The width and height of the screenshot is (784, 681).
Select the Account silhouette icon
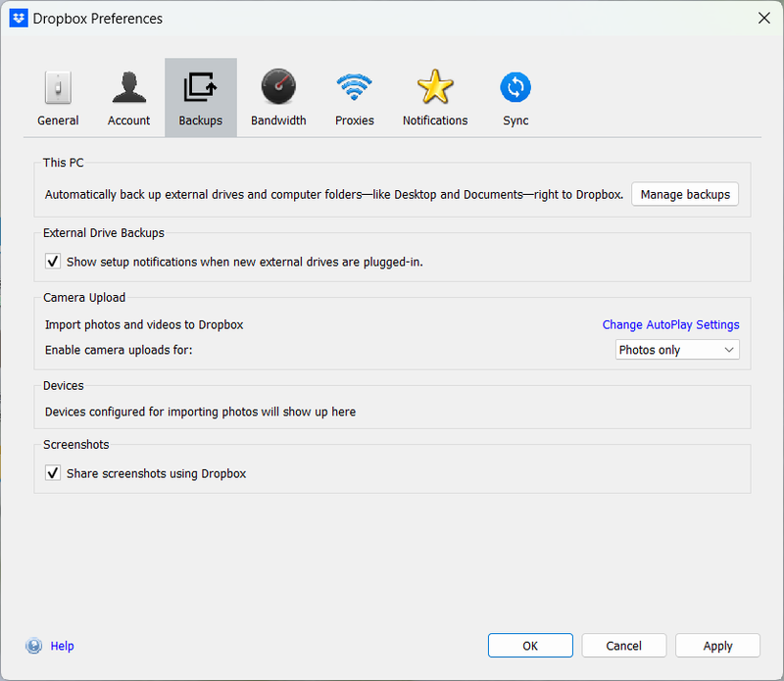128,88
